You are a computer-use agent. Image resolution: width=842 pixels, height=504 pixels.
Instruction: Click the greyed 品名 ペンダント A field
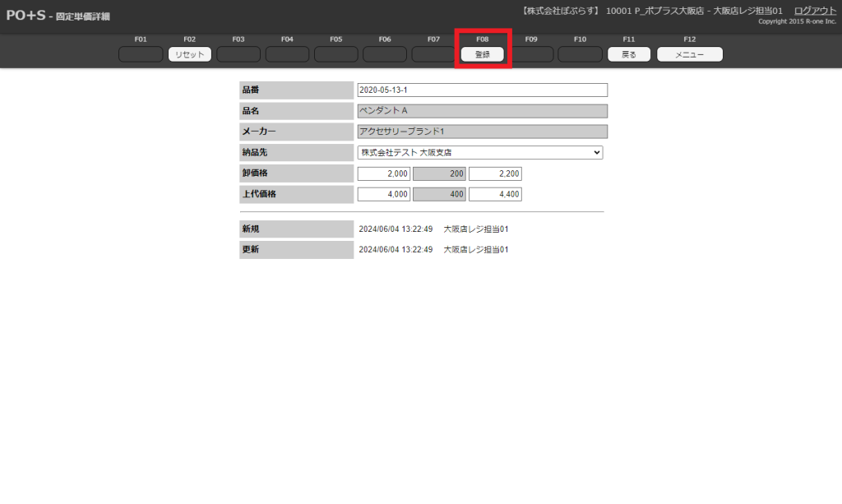pos(482,111)
